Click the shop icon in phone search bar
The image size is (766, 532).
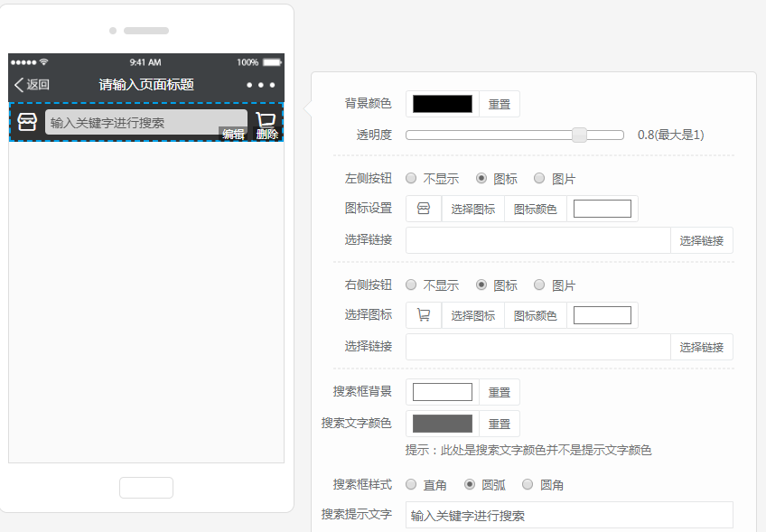tap(27, 122)
